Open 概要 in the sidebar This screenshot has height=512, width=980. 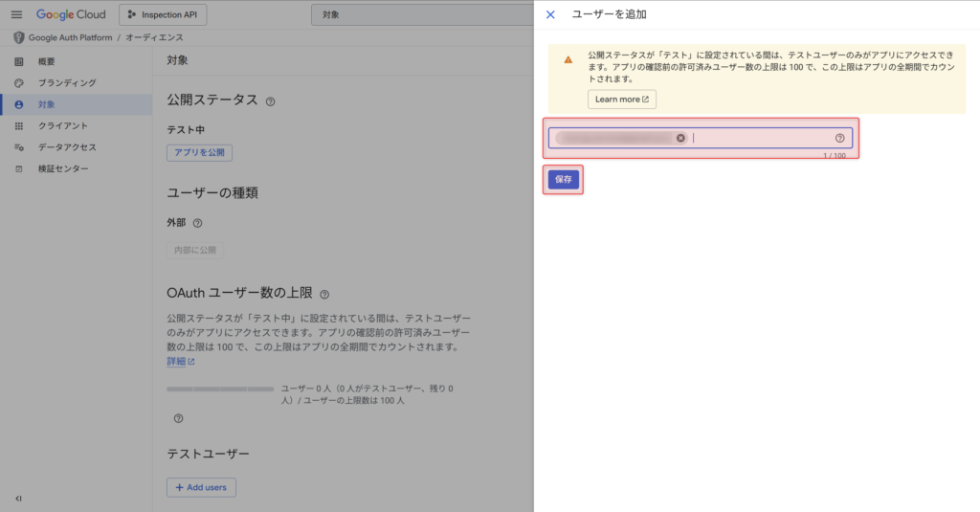click(47, 61)
